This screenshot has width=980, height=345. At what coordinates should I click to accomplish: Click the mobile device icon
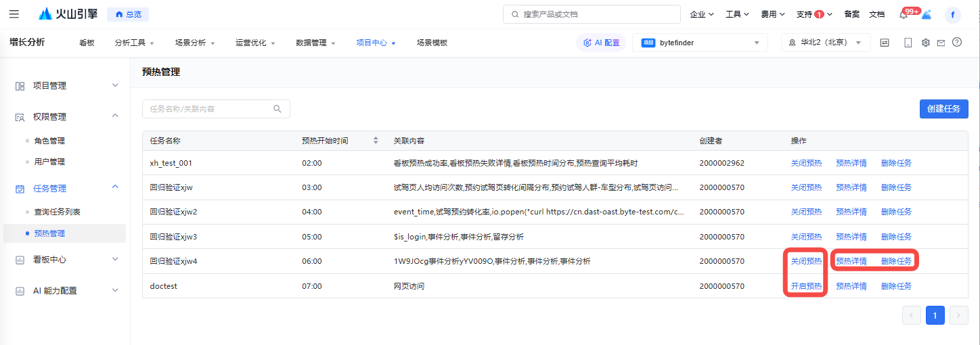908,43
